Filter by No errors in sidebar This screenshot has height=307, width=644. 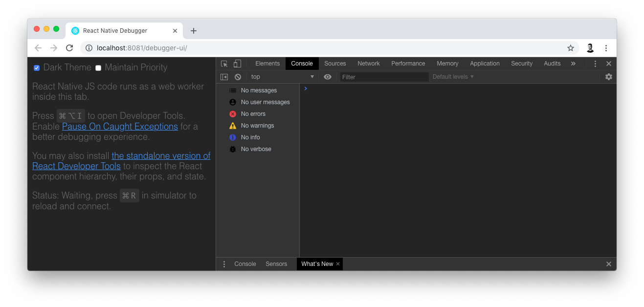tap(253, 114)
